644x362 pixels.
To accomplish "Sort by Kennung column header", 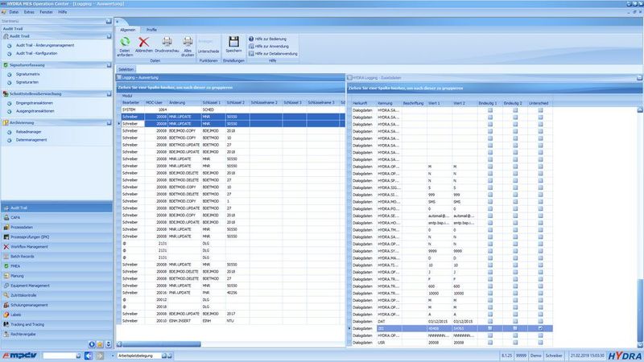I will click(x=385, y=103).
